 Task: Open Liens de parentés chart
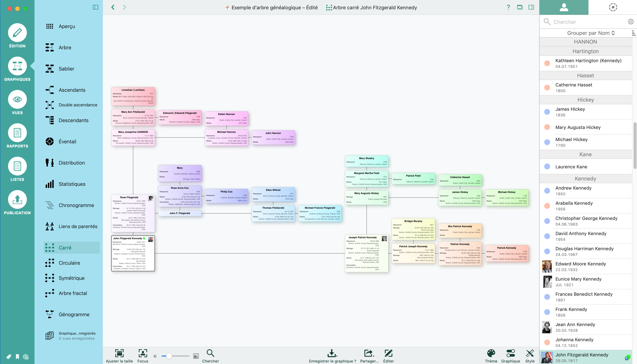[x=71, y=227]
